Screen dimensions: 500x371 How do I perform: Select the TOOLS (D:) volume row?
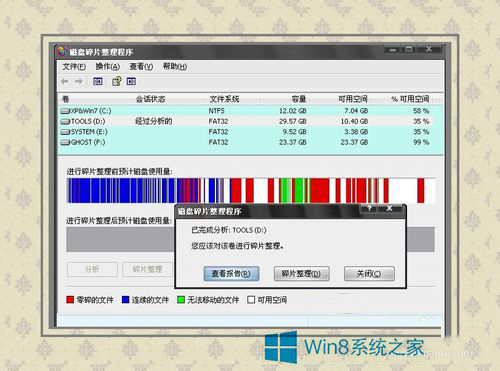(251, 121)
